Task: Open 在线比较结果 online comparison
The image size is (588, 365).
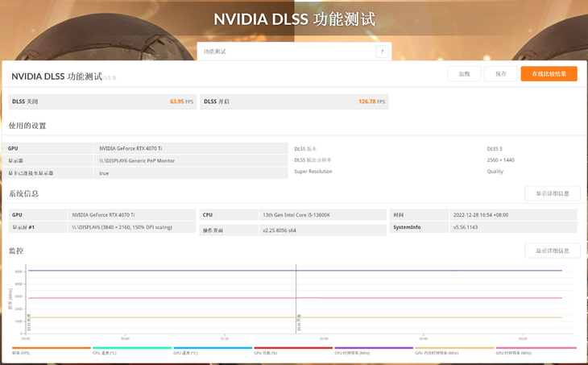Action: point(549,74)
